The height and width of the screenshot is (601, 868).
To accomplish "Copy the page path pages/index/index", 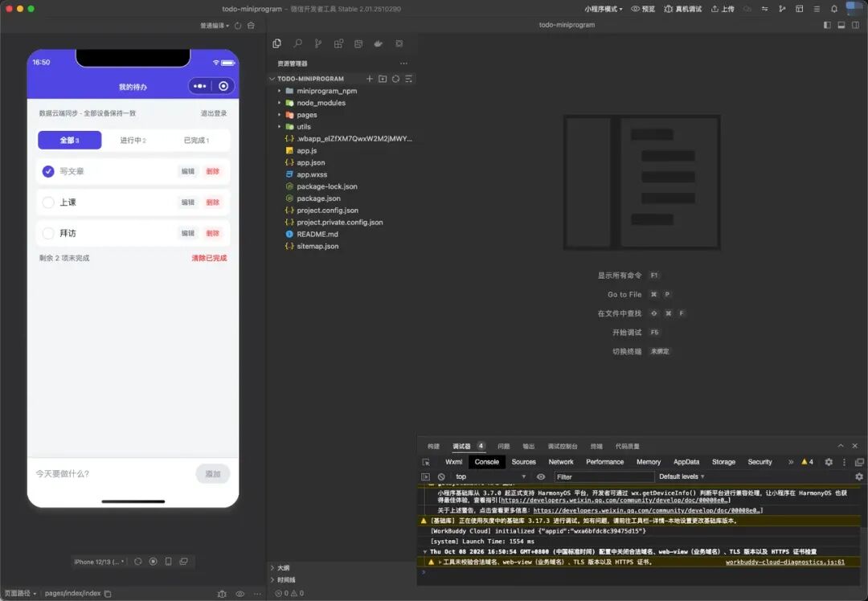I will click(108, 593).
